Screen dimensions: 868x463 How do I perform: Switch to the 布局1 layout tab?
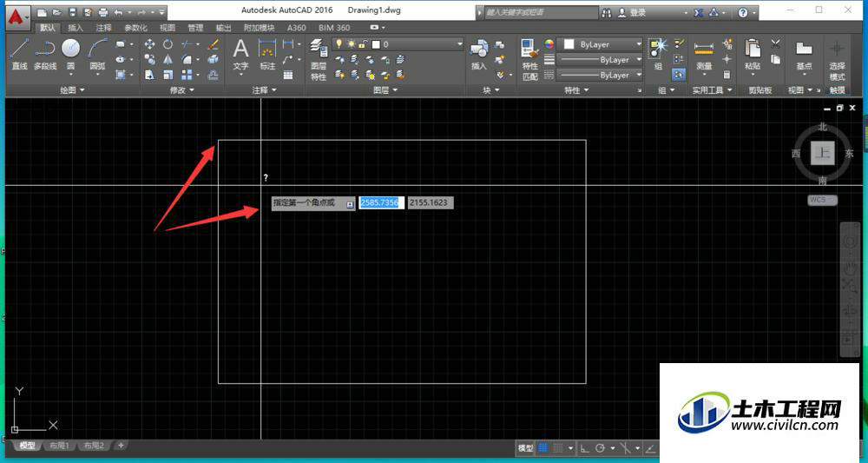coord(59,446)
